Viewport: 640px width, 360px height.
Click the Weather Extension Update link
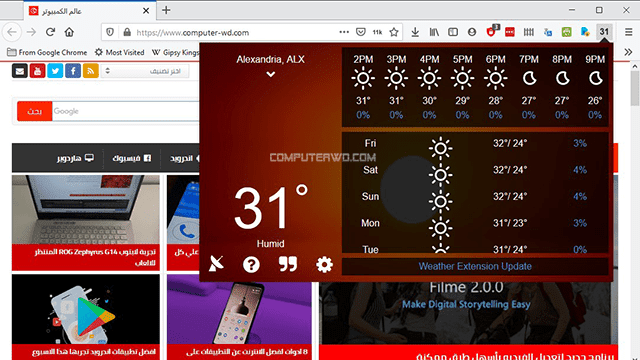point(475,266)
